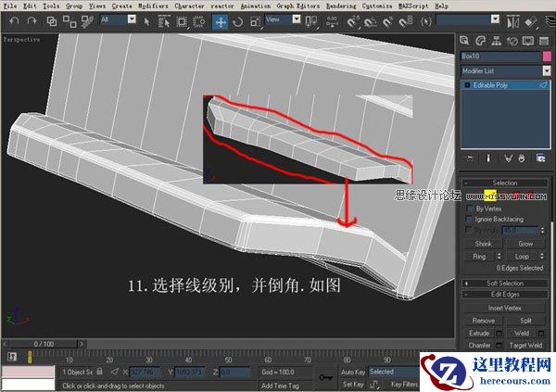
Task: Click the Insert Vertex button
Action: [504, 308]
